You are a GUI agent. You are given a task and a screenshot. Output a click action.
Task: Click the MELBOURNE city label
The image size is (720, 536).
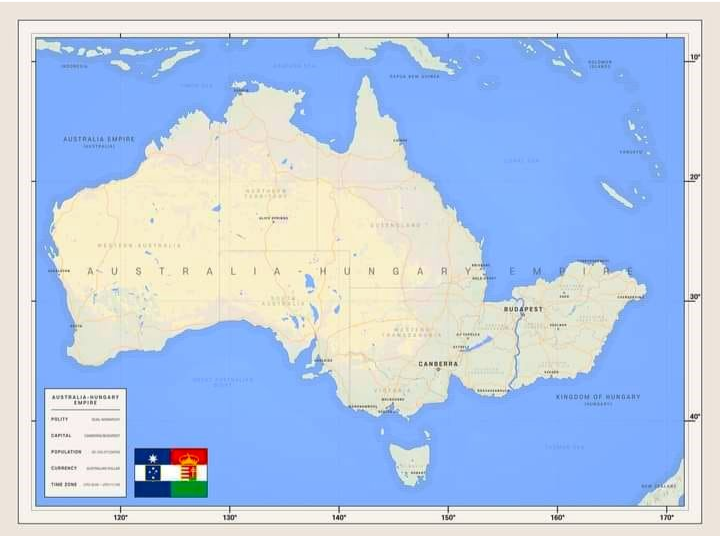[393, 400]
